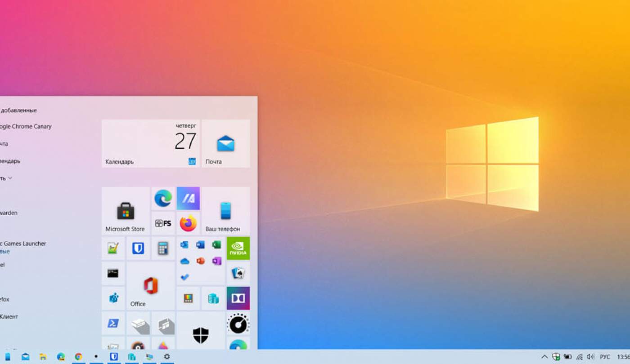This screenshot has height=364, width=630.
Task: Open the Notepad++ tile
Action: 113,248
